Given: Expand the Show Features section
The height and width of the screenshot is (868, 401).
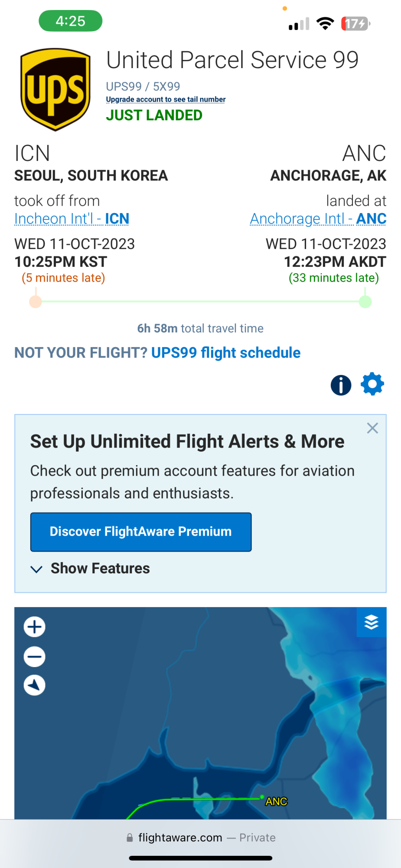Looking at the screenshot, I should [90, 569].
